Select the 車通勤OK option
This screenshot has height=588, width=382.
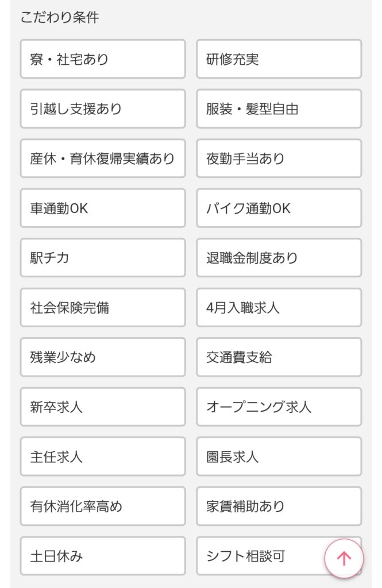point(102,208)
